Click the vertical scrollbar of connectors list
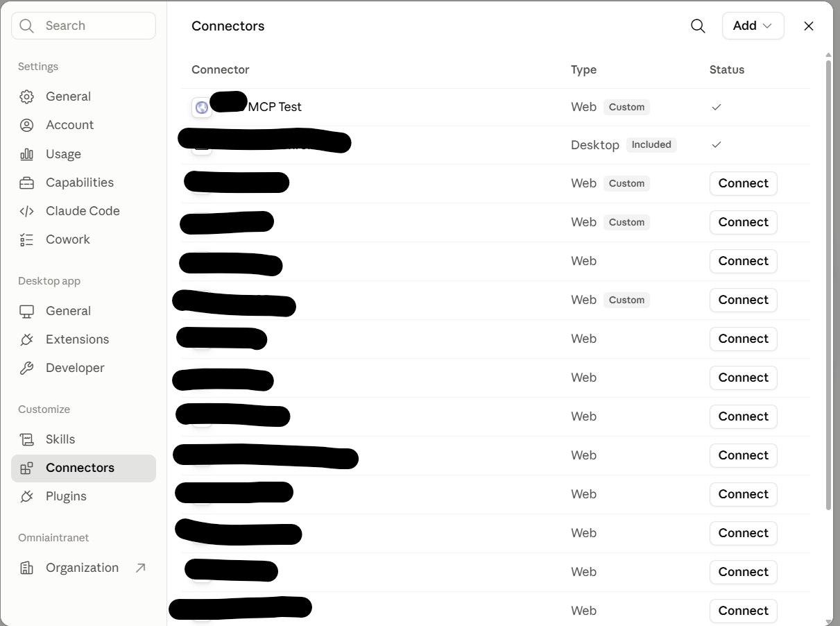840x626 pixels. click(828, 285)
